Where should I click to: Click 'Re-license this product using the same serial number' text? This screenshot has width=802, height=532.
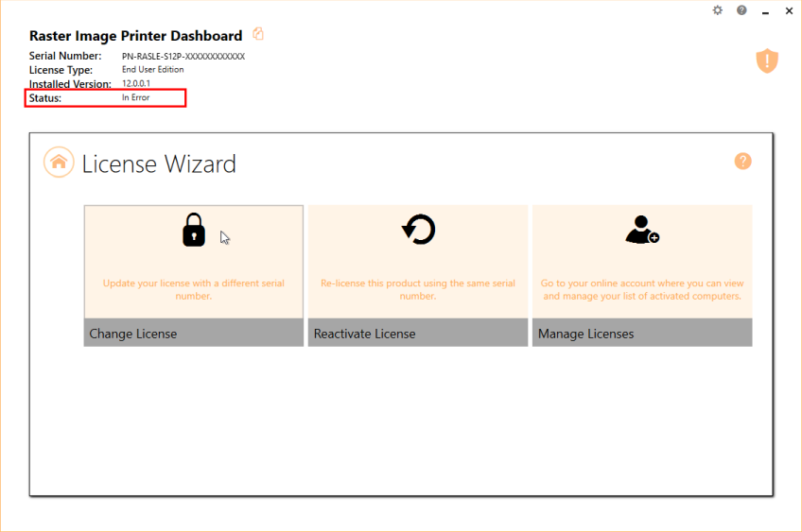(x=418, y=289)
